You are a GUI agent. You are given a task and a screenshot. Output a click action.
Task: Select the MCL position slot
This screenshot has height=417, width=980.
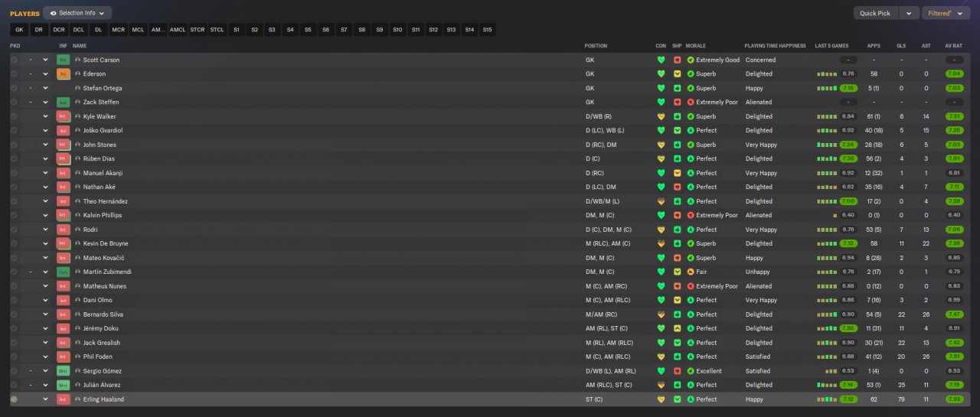pyautogui.click(x=138, y=30)
